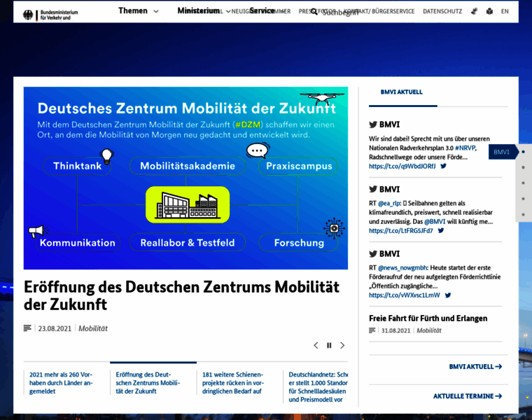Image resolution: width=532 pixels, height=420 pixels.
Task: Switch to the BMVI AKTUELL tab
Action: pos(402,92)
